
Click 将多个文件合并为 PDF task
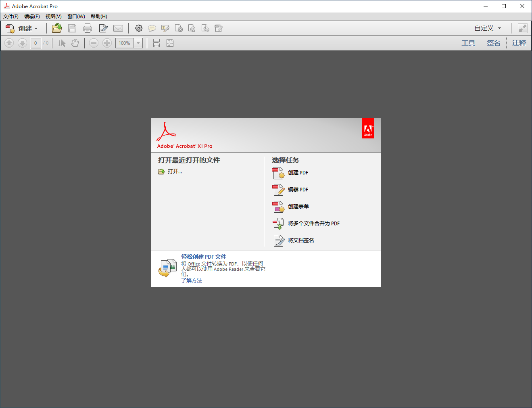point(314,224)
